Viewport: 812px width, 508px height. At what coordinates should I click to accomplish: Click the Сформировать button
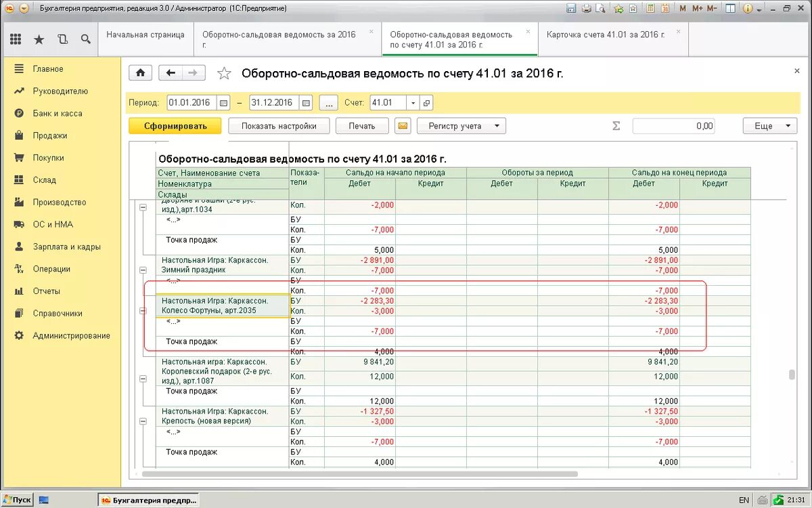tap(175, 126)
